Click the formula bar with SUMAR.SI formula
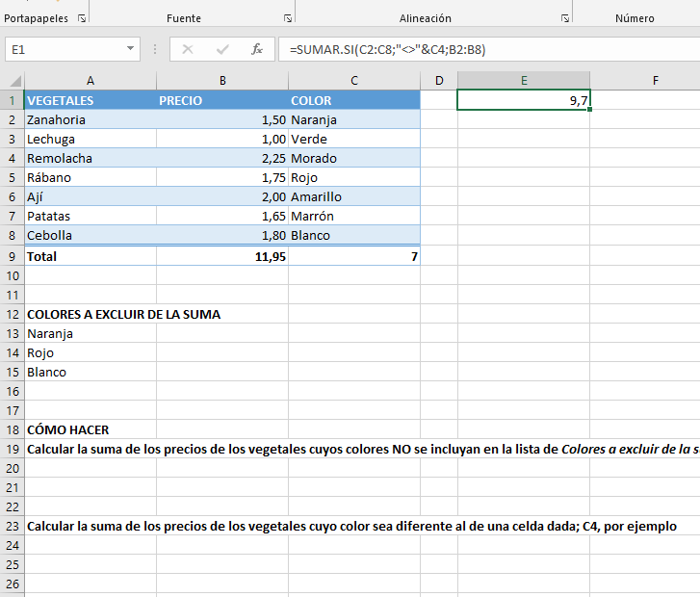The height and width of the screenshot is (597, 700). click(x=489, y=49)
